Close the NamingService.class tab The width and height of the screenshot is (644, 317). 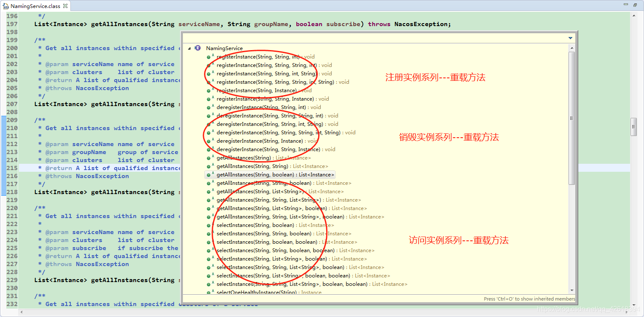click(65, 6)
